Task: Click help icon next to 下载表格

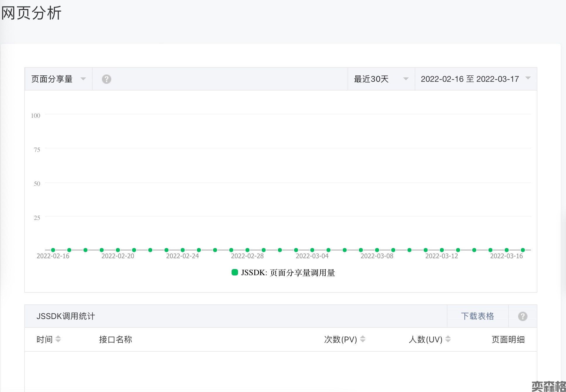Action: [x=522, y=316]
